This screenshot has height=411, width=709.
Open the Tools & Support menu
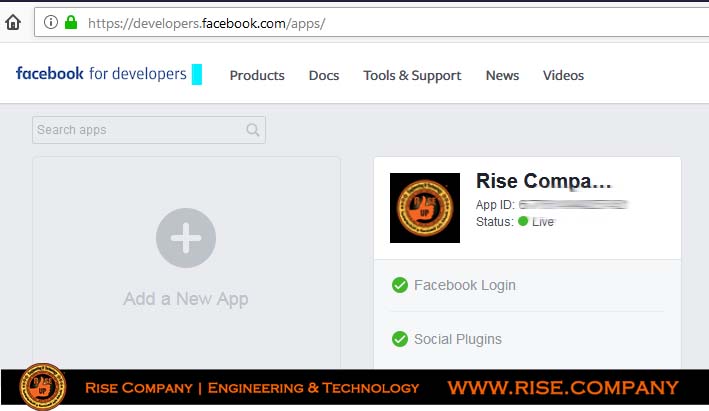click(x=412, y=76)
